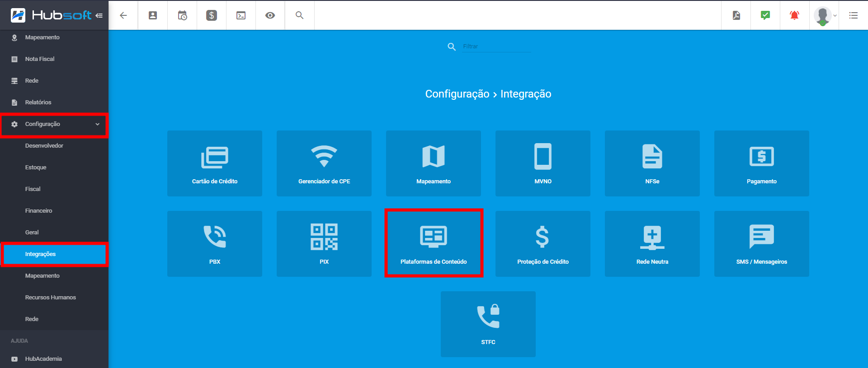Image resolution: width=868 pixels, height=368 pixels.
Task: Open the NFSe integration card
Action: (652, 163)
